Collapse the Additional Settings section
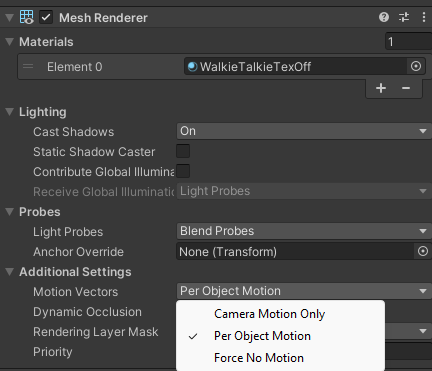Image resolution: width=432 pixels, height=371 pixels. tap(9, 272)
